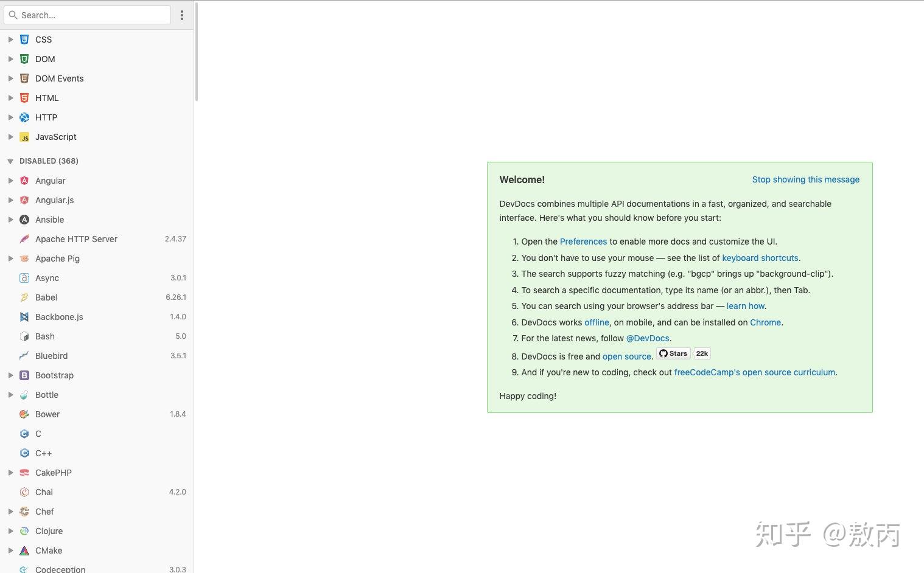The width and height of the screenshot is (924, 573).
Task: Click the HTML5 icon
Action: [x=24, y=98]
